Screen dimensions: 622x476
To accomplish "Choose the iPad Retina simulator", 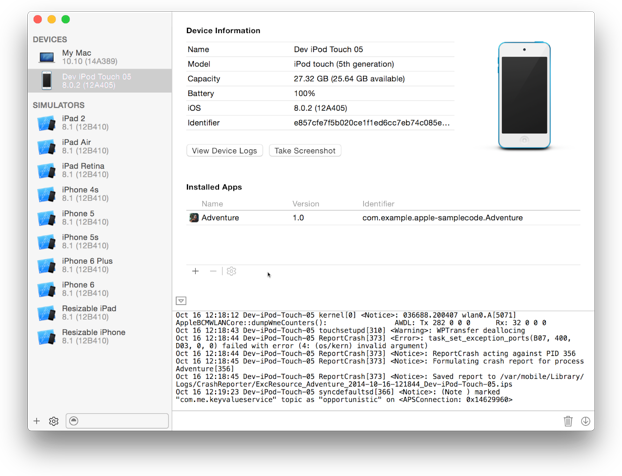I will [x=100, y=170].
